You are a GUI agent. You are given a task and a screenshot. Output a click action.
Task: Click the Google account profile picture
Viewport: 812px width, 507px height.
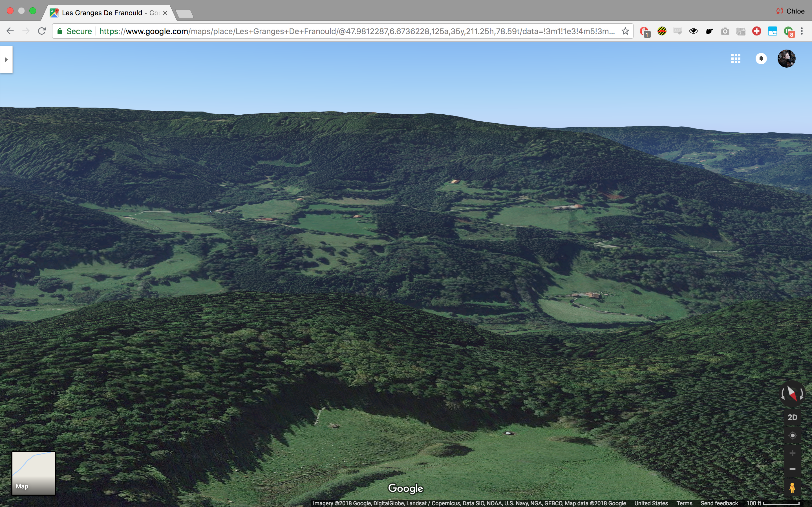786,59
